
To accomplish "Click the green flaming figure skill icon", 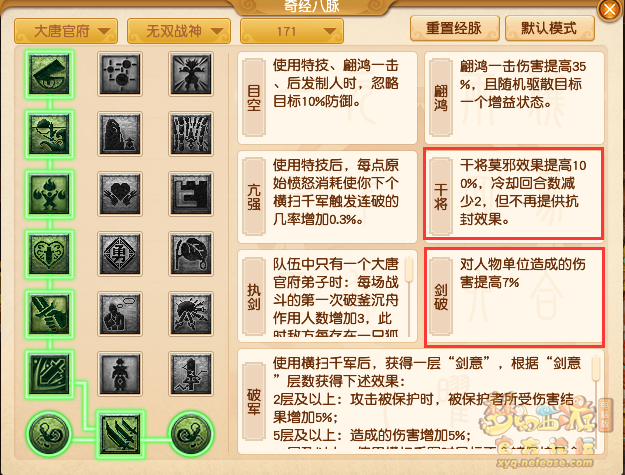I will pyautogui.click(x=49, y=194).
